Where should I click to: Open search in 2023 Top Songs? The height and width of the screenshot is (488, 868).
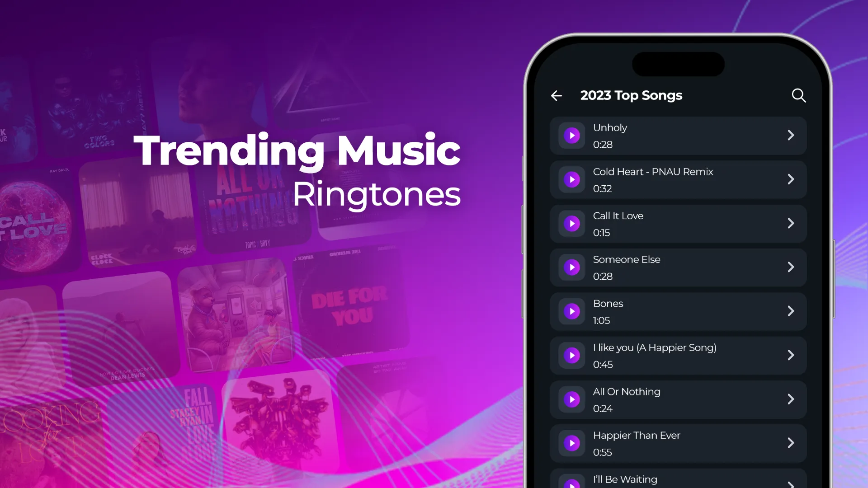coord(798,95)
